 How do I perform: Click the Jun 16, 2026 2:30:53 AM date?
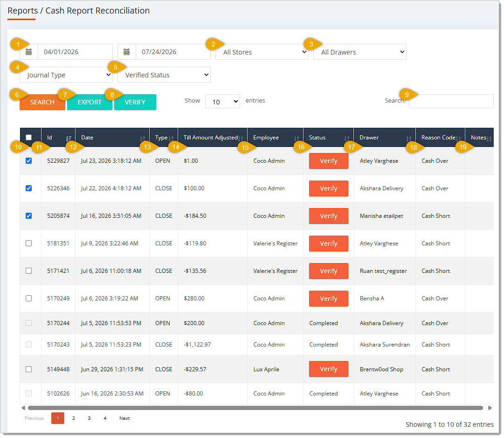point(112,394)
